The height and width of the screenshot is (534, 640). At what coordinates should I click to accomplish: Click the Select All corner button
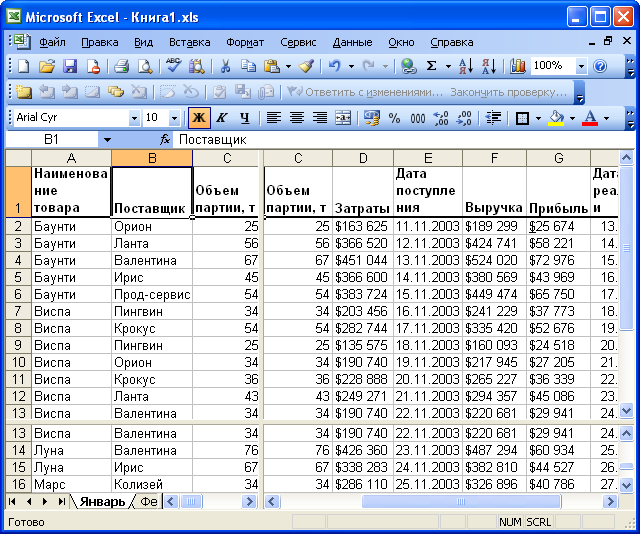tap(18, 158)
